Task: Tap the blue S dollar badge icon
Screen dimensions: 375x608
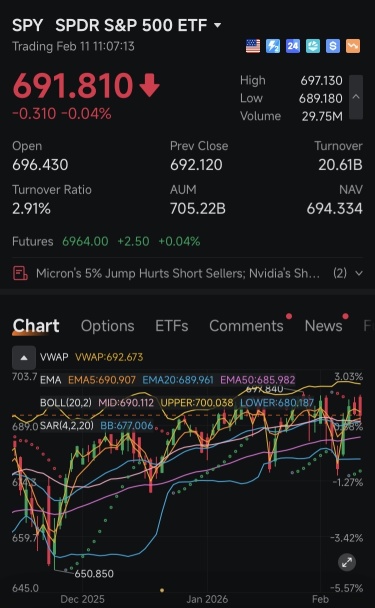Action: click(333, 46)
